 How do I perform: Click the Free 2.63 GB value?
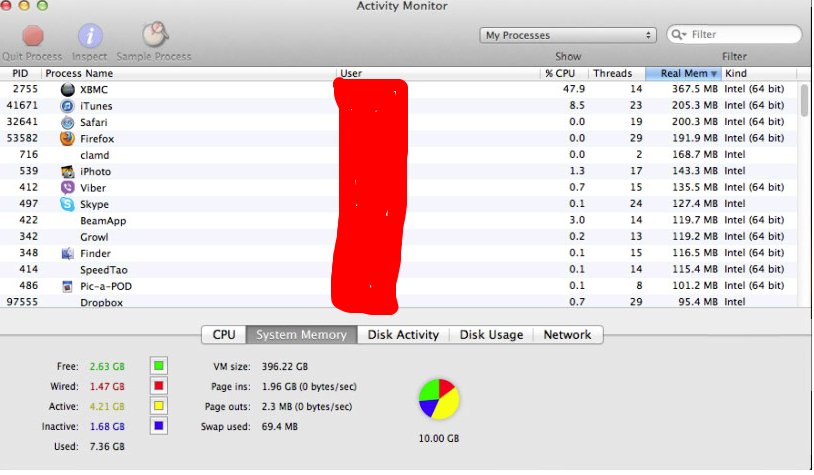pyautogui.click(x=107, y=367)
